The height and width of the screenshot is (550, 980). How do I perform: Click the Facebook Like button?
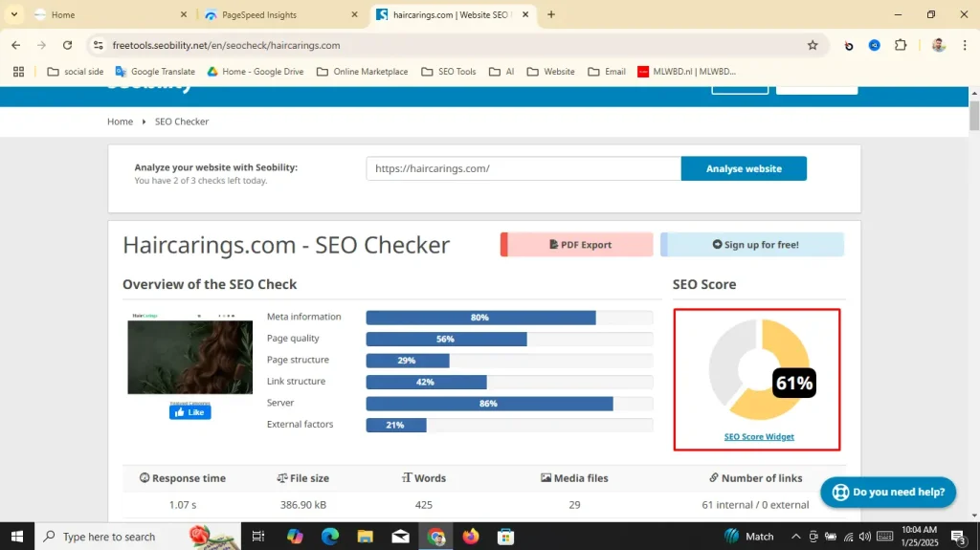point(190,412)
